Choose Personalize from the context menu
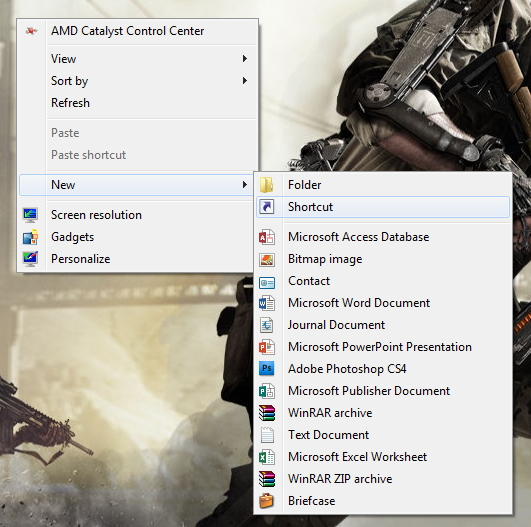531x527 pixels. pos(137,259)
